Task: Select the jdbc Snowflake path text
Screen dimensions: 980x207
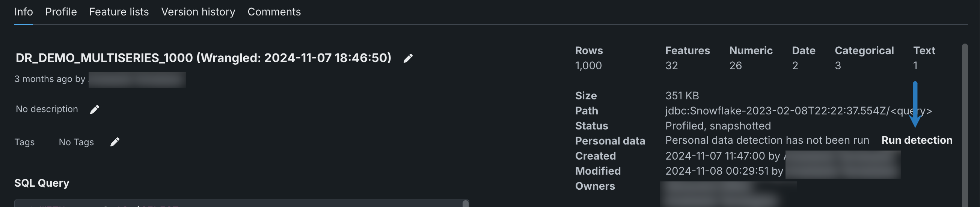Action: click(x=798, y=111)
